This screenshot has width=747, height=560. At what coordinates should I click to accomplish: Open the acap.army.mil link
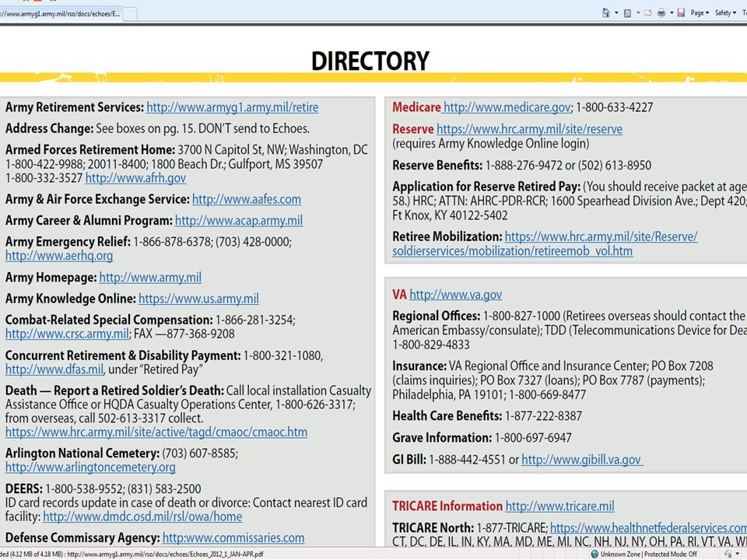(239, 220)
